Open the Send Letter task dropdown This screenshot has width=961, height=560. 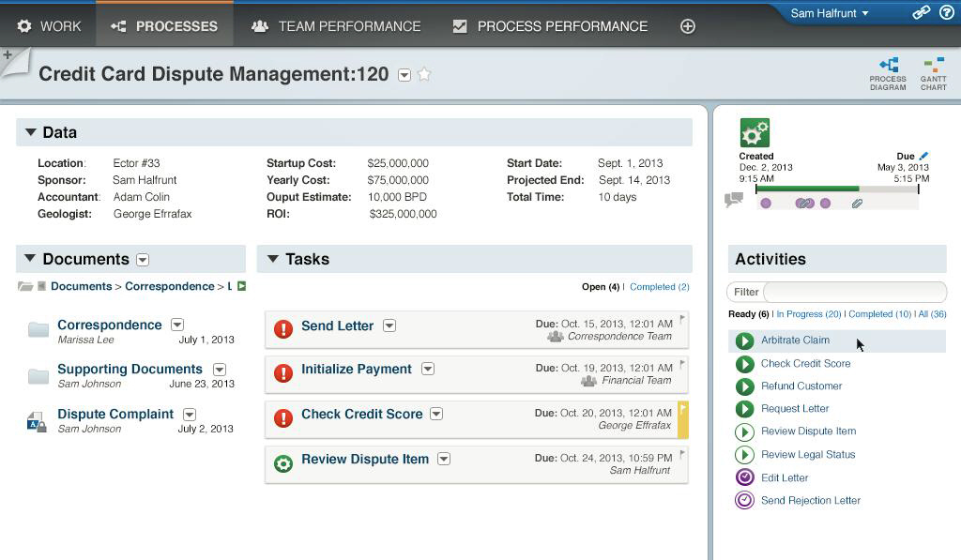389,325
